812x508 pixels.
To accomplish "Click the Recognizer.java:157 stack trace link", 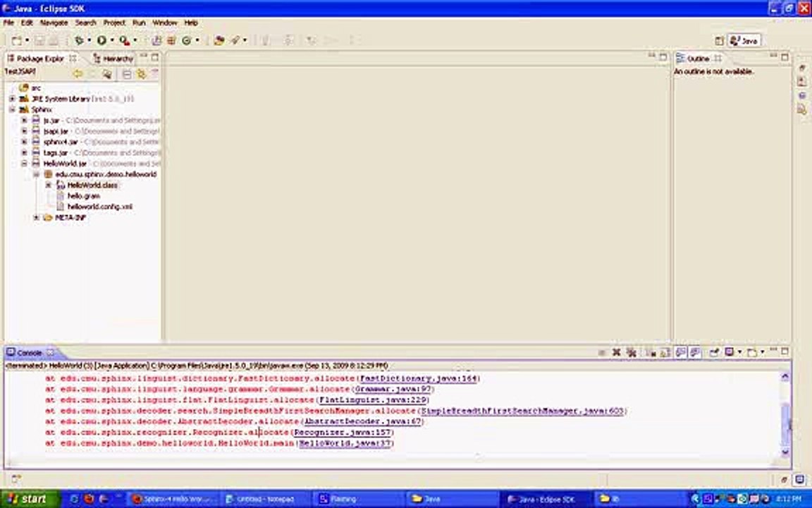I will [x=343, y=433].
